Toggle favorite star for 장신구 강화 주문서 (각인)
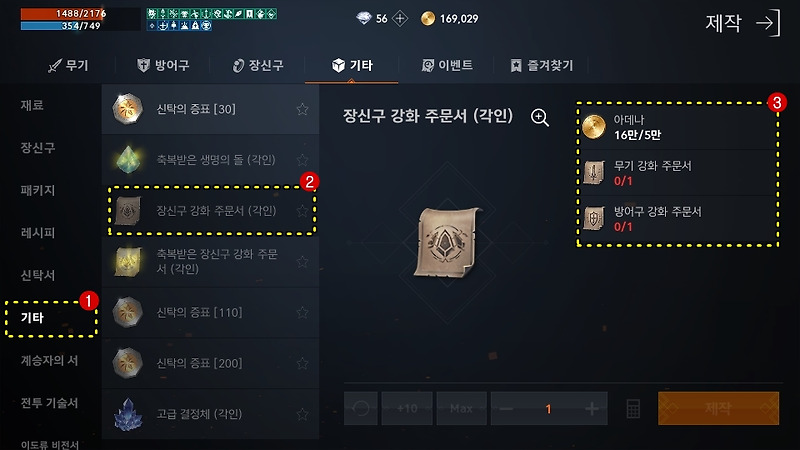This screenshot has width=800, height=450. click(x=303, y=211)
